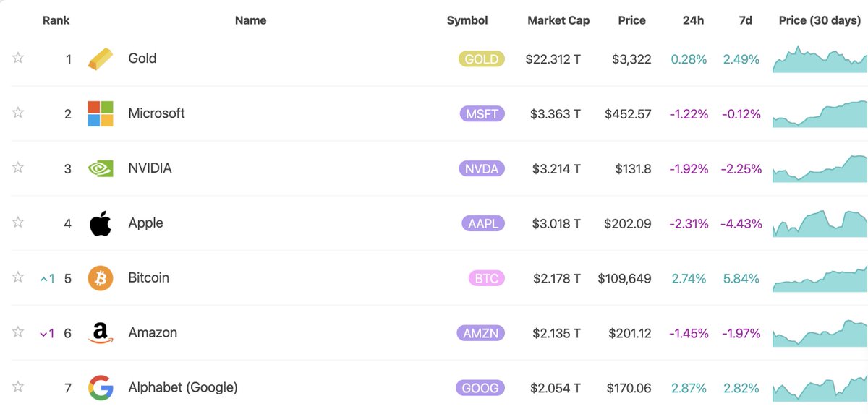
Task: Mark Bitcoin as favorite
Action: coord(18,277)
